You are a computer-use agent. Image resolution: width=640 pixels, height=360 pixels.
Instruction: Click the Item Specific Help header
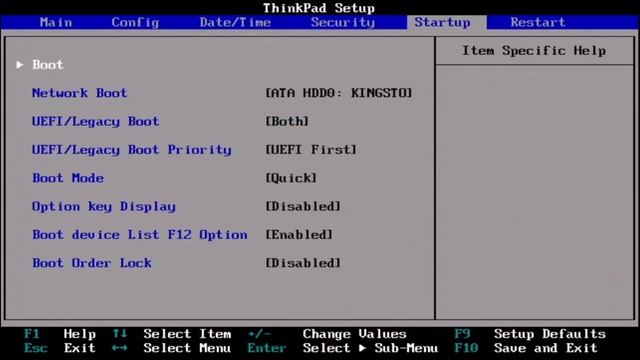click(x=534, y=51)
